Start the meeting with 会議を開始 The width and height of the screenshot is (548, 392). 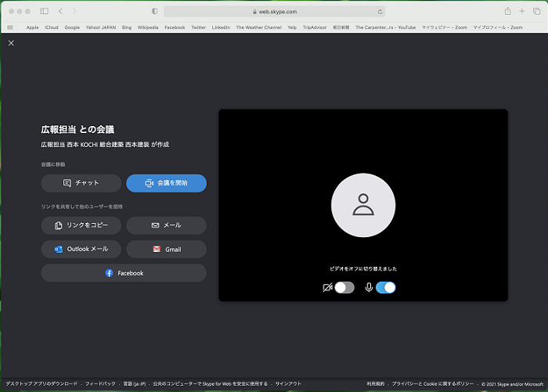166,183
